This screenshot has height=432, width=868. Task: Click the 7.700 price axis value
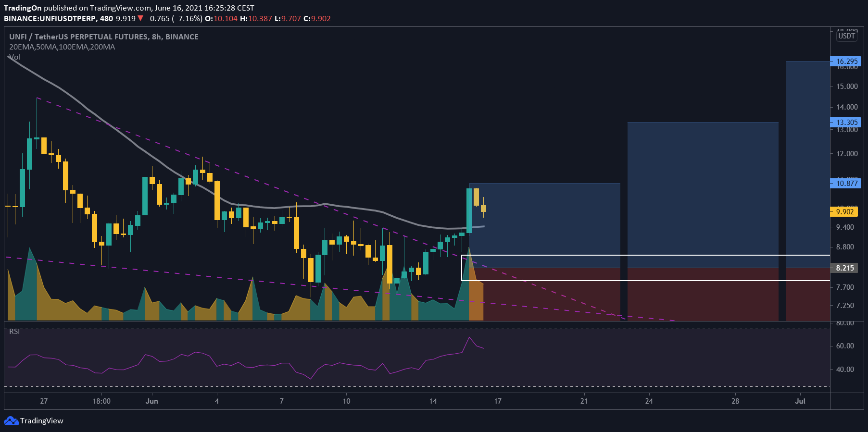coord(845,287)
